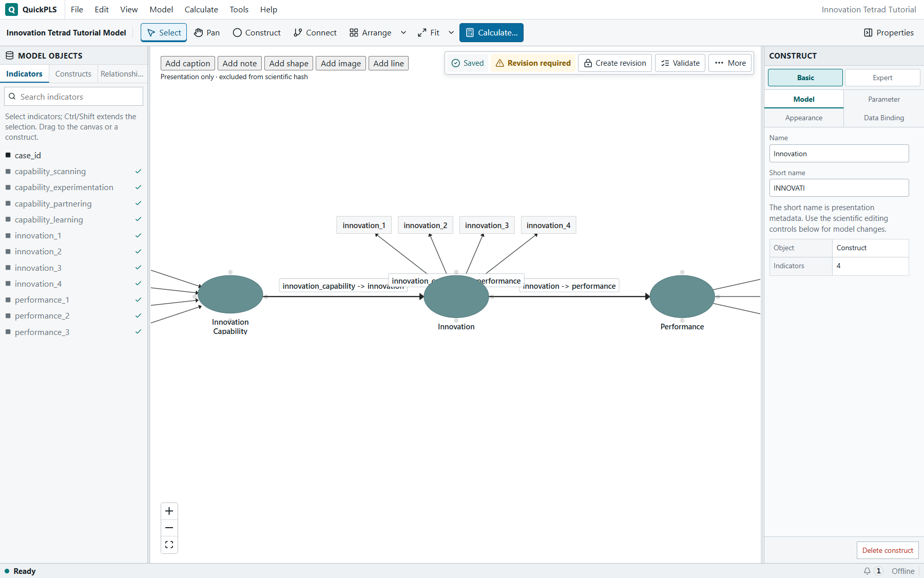The image size is (924, 578).
Task: Click the Arrange grid button
Action: coord(370,32)
